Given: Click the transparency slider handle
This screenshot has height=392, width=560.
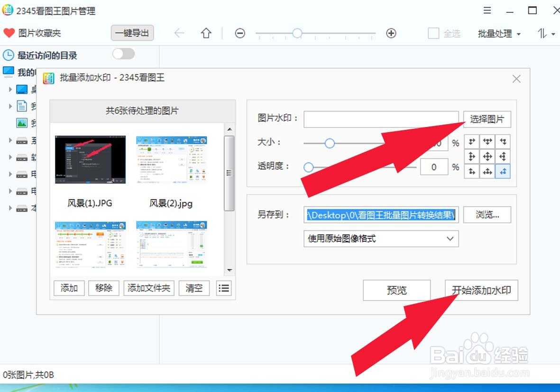Looking at the screenshot, I should pyautogui.click(x=309, y=167).
